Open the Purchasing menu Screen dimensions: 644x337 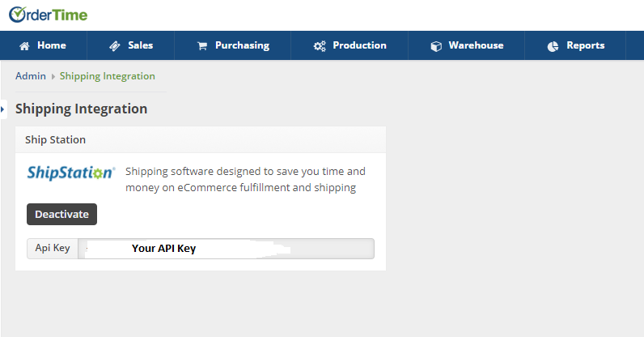pos(233,45)
